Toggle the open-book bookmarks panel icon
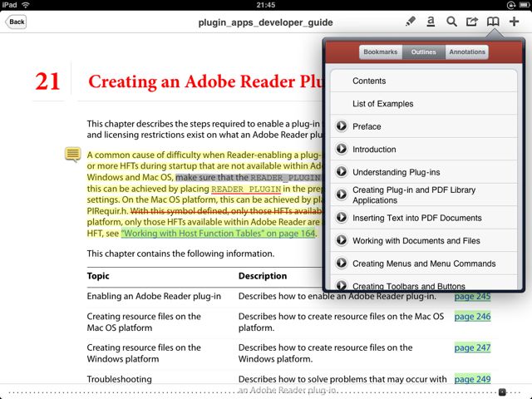The height and width of the screenshot is (399, 532). click(x=493, y=22)
